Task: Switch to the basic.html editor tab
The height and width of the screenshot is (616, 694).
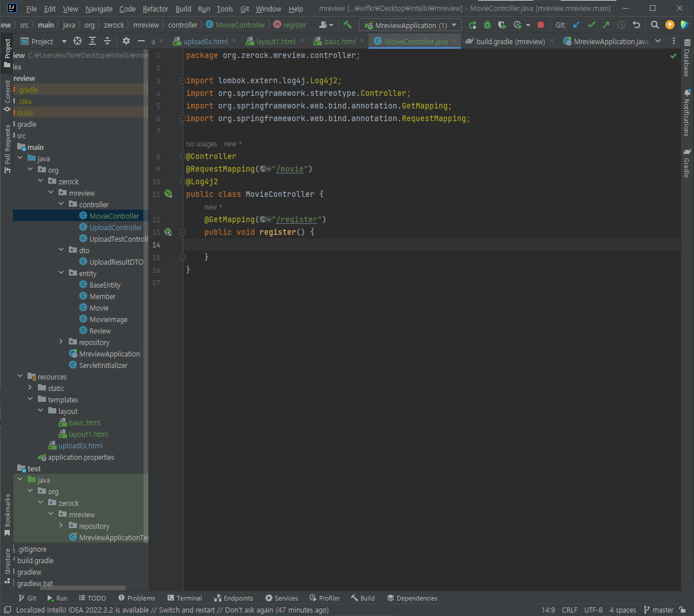Action: pyautogui.click(x=339, y=41)
